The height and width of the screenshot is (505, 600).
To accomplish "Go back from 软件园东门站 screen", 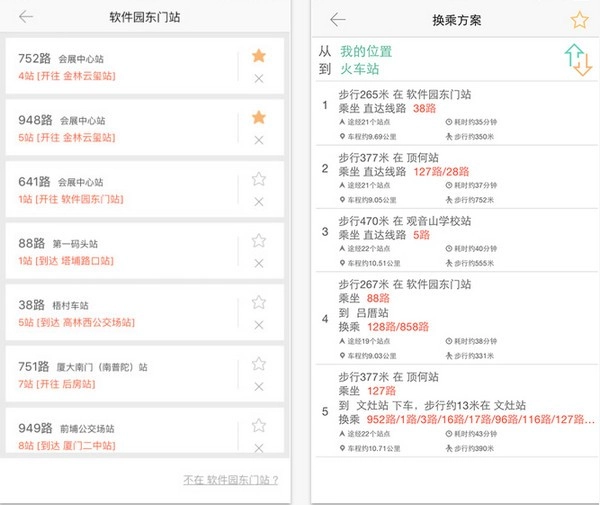I will [26, 17].
